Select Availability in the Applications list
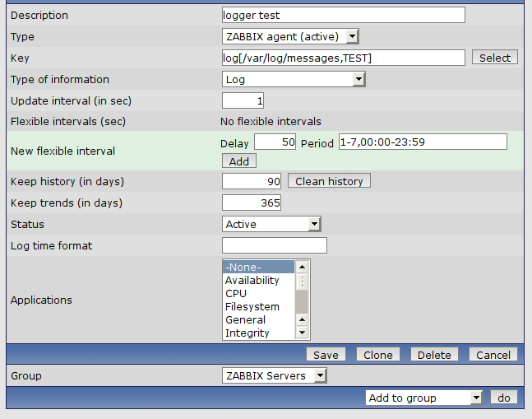The width and height of the screenshot is (532, 419). tap(258, 281)
